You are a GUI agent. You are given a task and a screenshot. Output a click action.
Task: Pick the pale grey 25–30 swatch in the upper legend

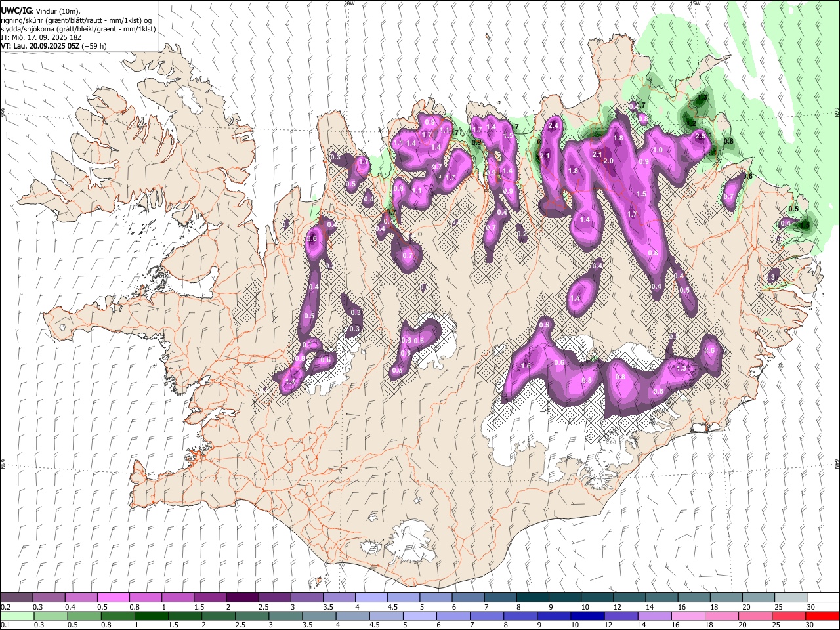pyautogui.click(x=789, y=598)
